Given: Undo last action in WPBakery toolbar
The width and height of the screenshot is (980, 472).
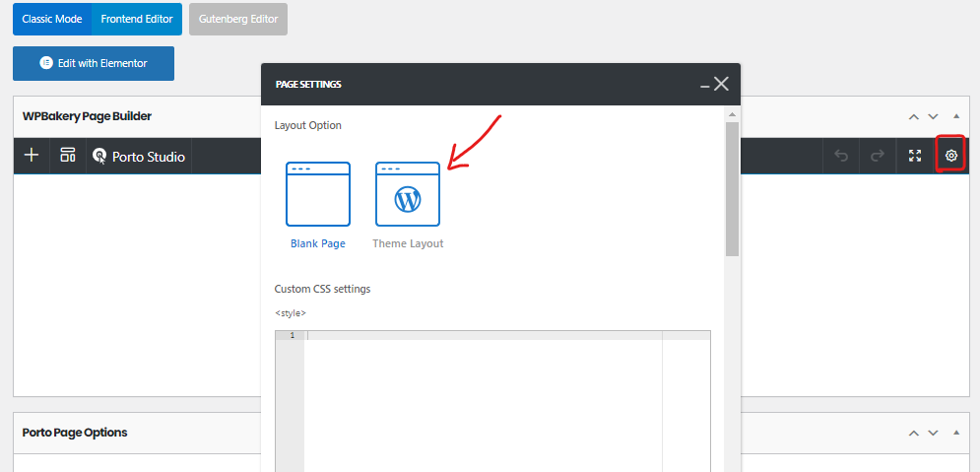Looking at the screenshot, I should click(x=841, y=156).
